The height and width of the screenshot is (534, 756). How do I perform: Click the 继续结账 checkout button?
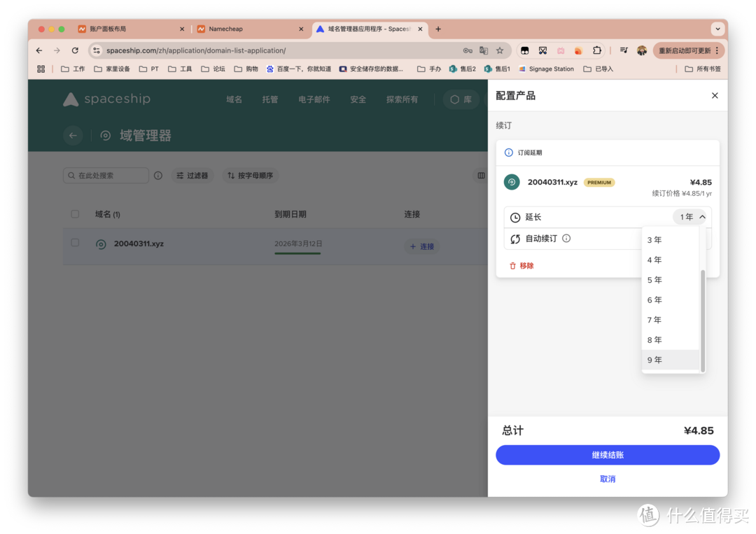(x=607, y=455)
